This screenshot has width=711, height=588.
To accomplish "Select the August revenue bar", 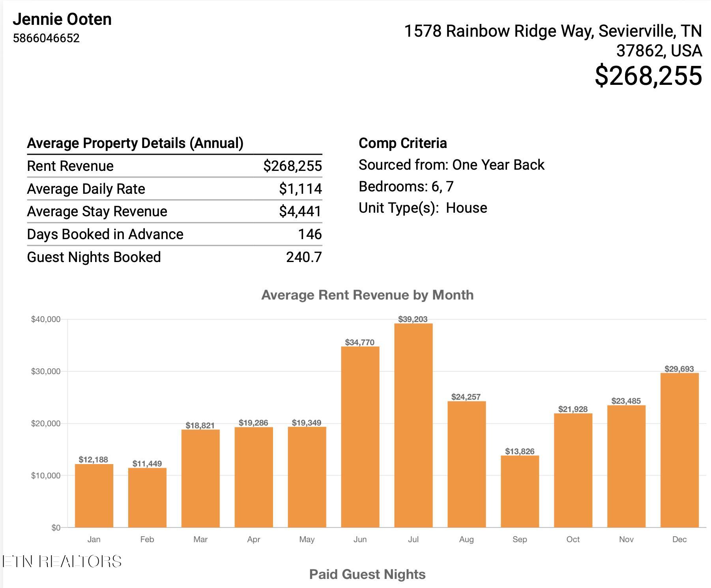I will [466, 464].
